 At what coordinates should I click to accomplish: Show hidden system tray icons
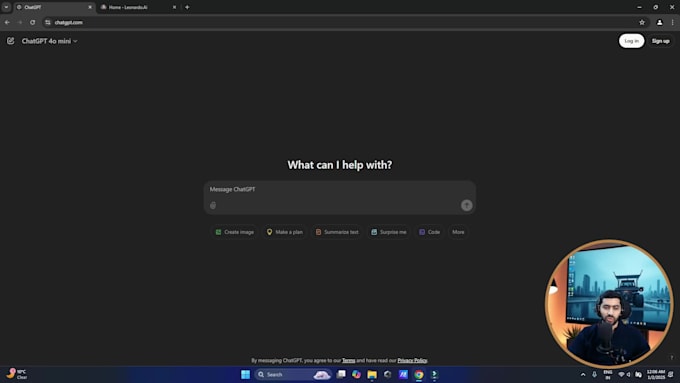(x=583, y=374)
